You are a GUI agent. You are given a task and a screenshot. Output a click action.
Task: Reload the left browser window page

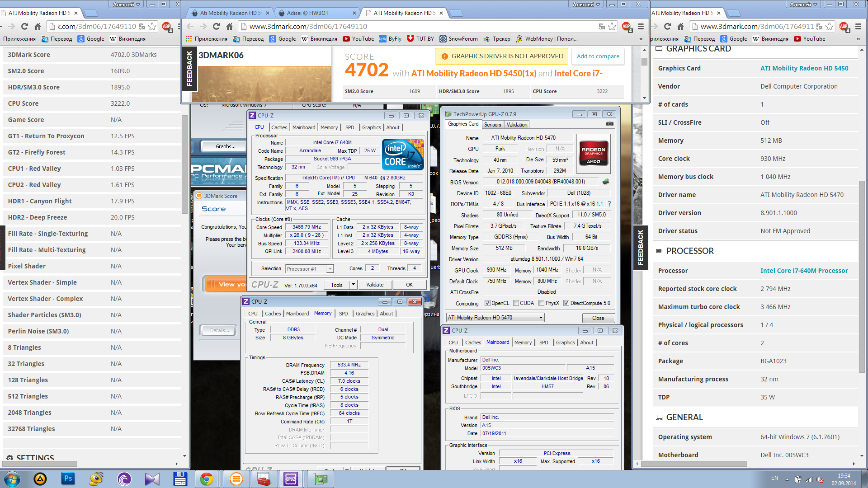pyautogui.click(x=24, y=27)
